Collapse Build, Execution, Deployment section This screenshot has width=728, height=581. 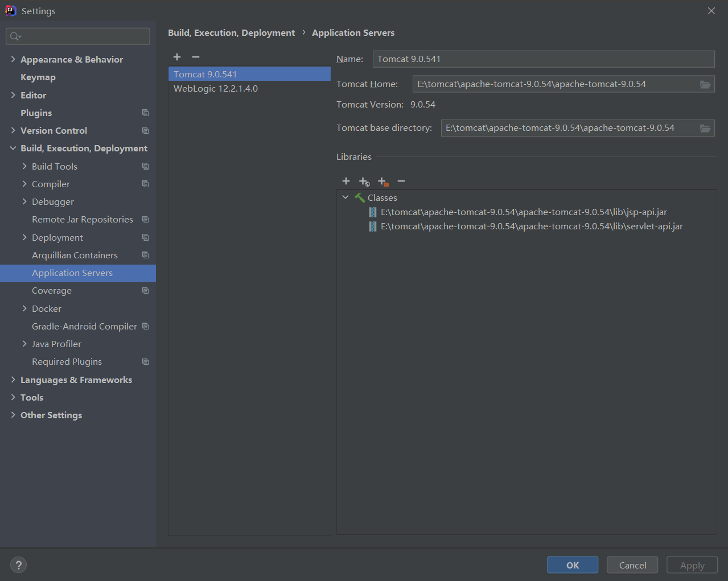(x=13, y=149)
